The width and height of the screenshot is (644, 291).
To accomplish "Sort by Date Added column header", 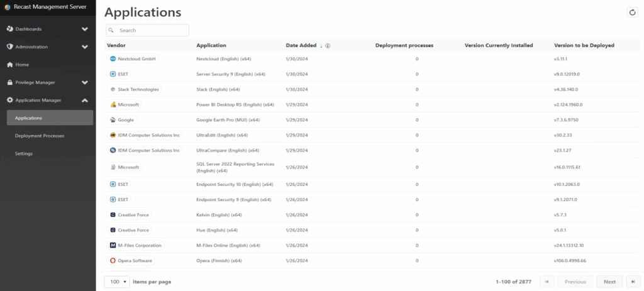I will pos(301,45).
